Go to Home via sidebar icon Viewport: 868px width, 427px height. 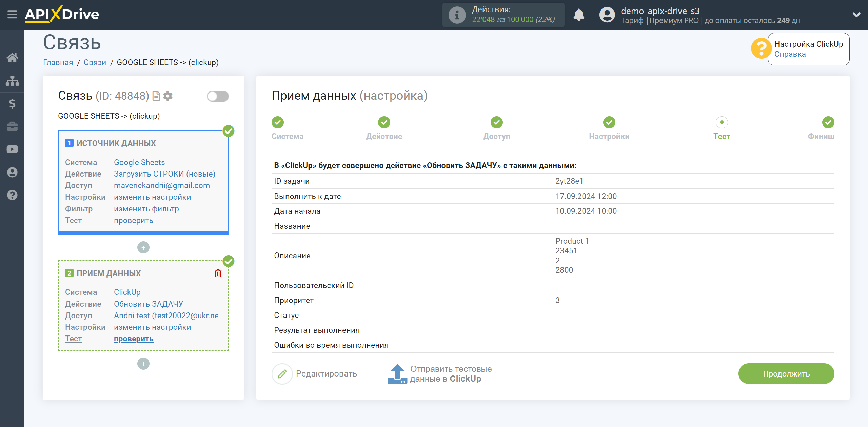pos(12,58)
